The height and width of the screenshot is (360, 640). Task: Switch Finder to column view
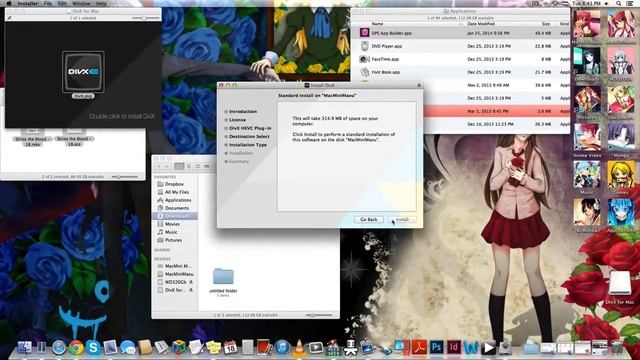(x=198, y=166)
